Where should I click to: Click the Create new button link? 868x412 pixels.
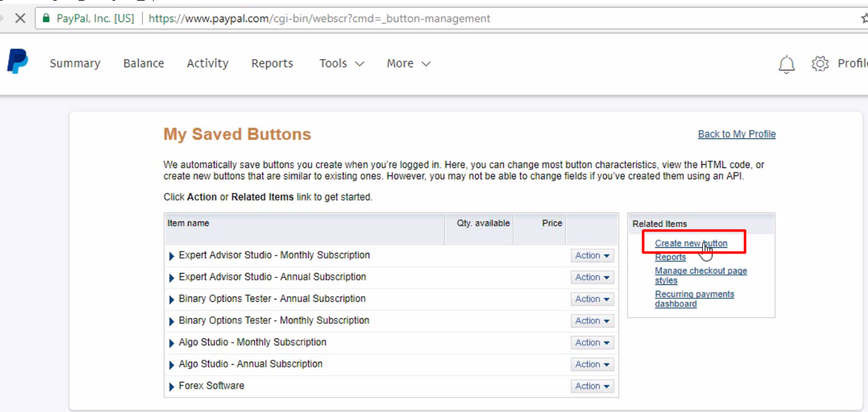click(x=691, y=243)
